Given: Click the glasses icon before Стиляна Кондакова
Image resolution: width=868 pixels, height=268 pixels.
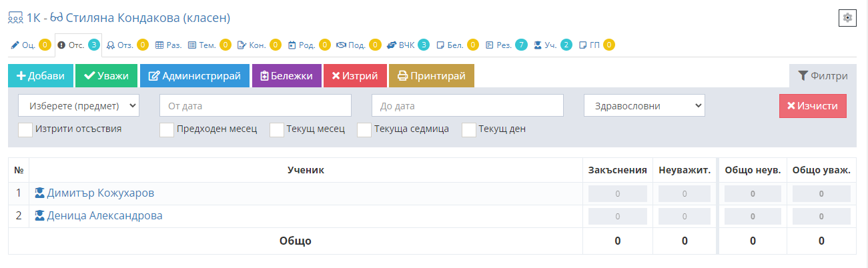Looking at the screenshot, I should point(56,18).
